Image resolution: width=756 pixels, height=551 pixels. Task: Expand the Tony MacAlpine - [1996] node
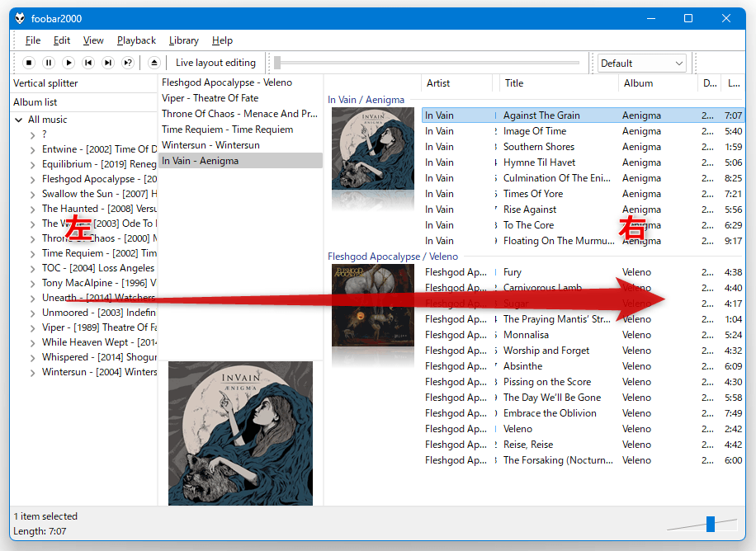pyautogui.click(x=33, y=284)
